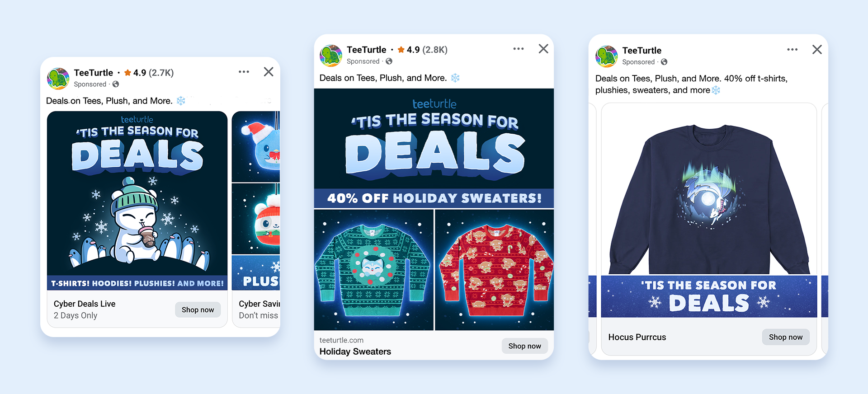Select the teal wreath holiday sweater image
868x394 pixels.
(x=373, y=270)
